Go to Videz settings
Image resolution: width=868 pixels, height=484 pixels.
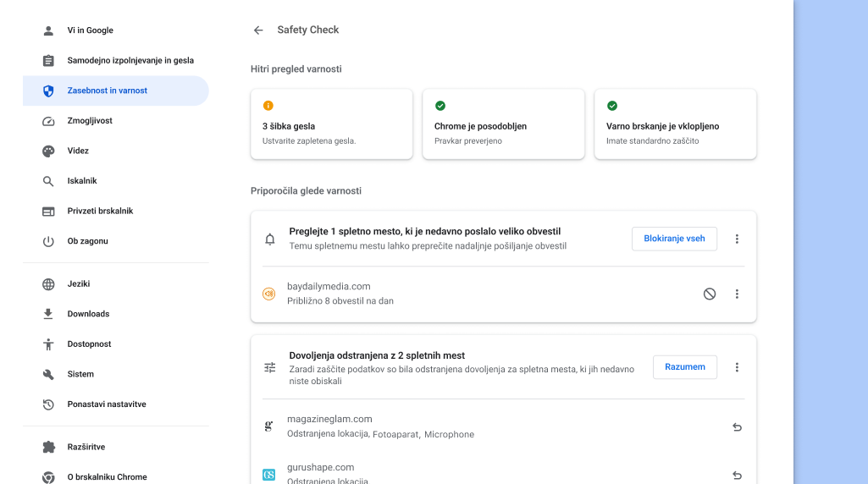116,151
